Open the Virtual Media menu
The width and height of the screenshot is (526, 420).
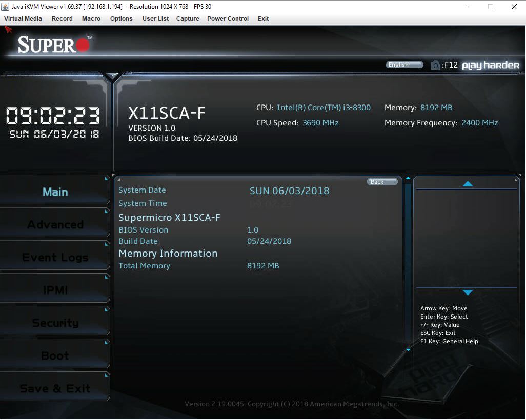(23, 19)
